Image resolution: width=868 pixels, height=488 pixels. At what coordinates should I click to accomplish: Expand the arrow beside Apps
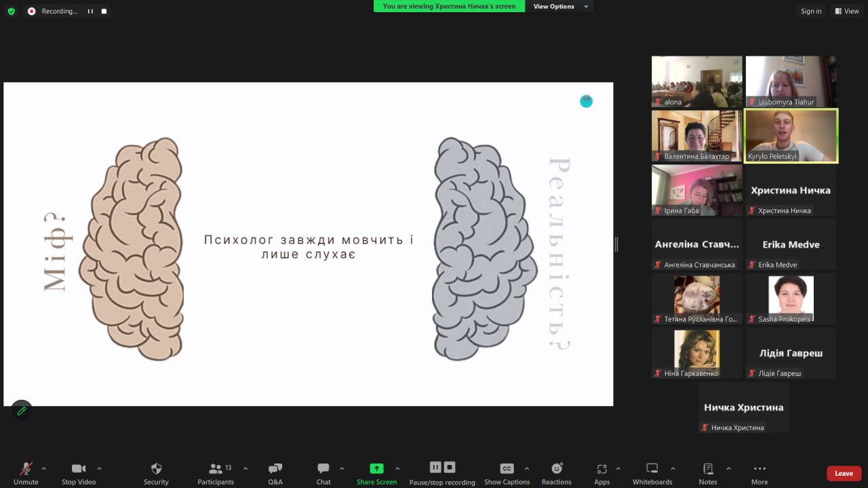click(x=618, y=468)
